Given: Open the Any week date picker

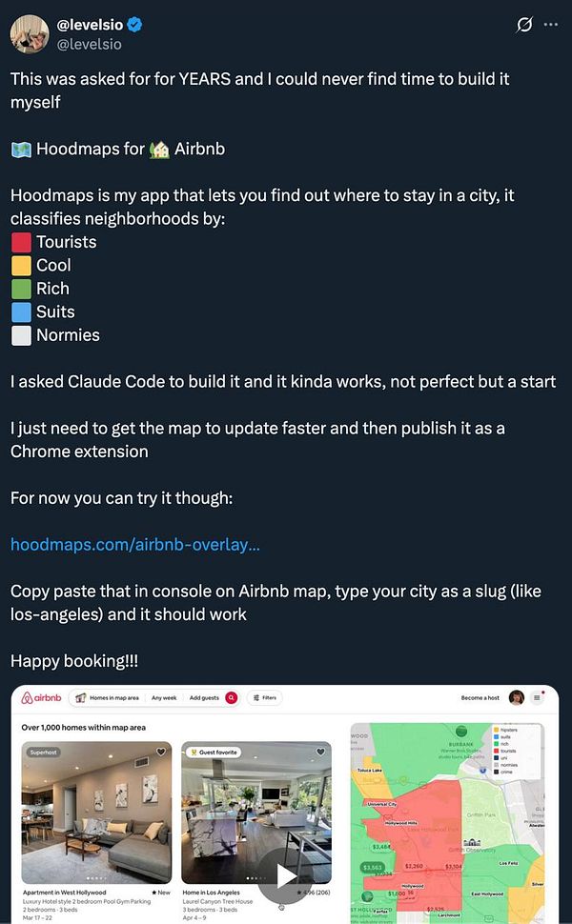Looking at the screenshot, I should point(165,697).
